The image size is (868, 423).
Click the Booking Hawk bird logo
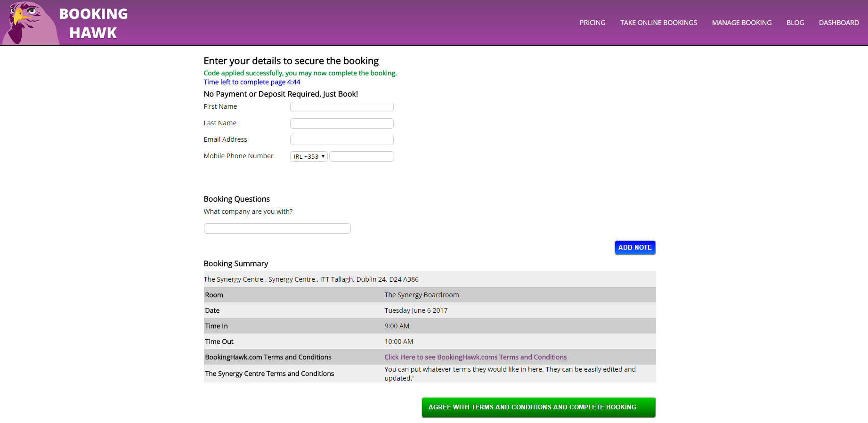30,23
